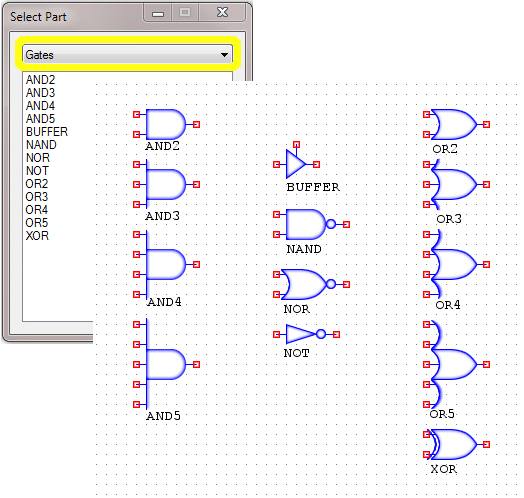Screen dimensions: 524x498
Task: Pick NAND from the parts list
Action: coord(41,145)
